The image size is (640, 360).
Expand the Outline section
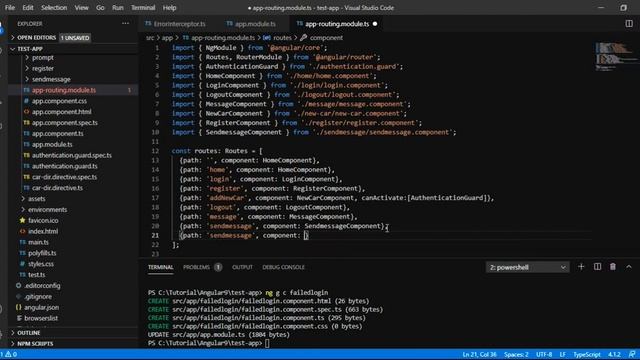pyautogui.click(x=73, y=333)
